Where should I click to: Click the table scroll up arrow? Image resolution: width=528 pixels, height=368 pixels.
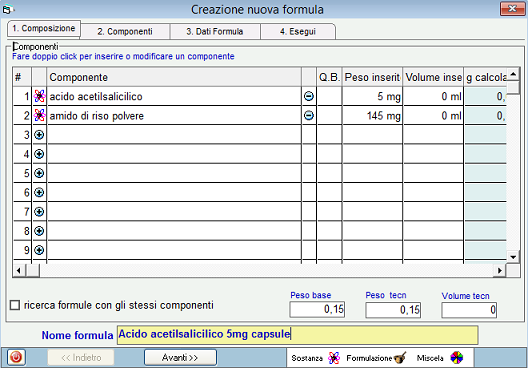[513, 74]
